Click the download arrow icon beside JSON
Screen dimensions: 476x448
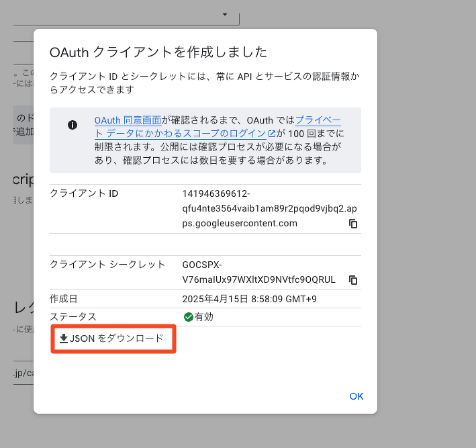point(64,339)
